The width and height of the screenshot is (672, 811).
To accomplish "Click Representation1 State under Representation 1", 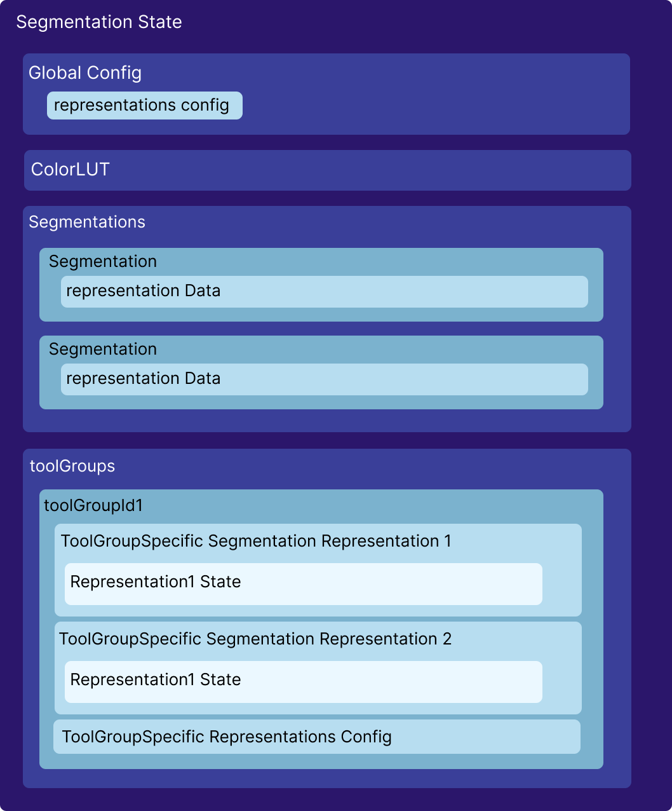I will 303,583.
